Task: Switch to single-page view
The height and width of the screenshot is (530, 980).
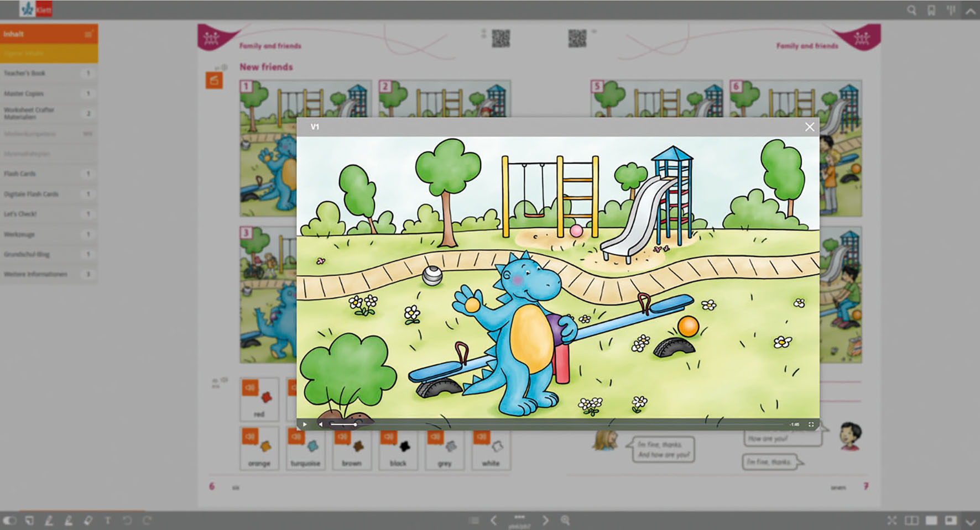Action: click(931, 521)
